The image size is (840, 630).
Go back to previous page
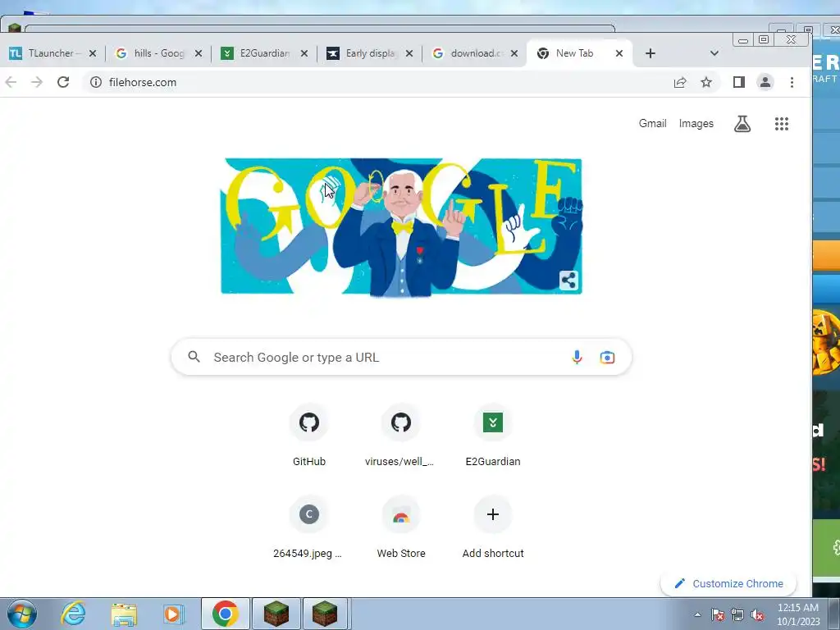[11, 82]
